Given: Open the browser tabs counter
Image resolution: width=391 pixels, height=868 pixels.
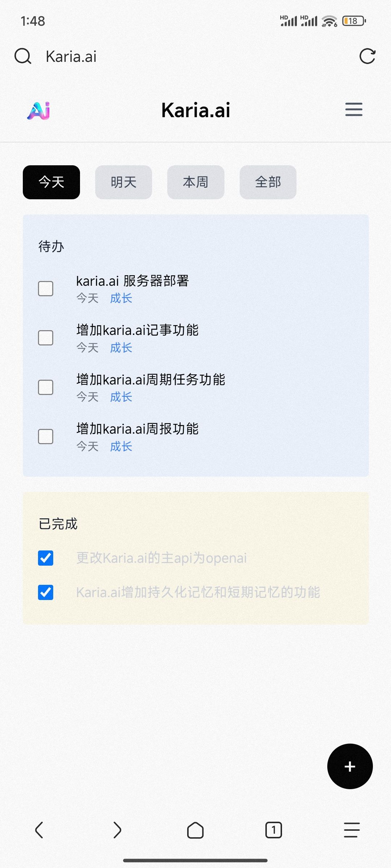Looking at the screenshot, I should point(273,830).
